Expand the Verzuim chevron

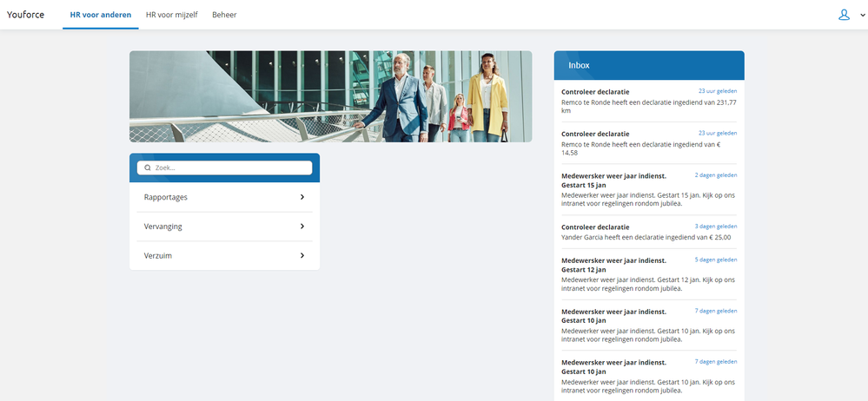click(302, 255)
